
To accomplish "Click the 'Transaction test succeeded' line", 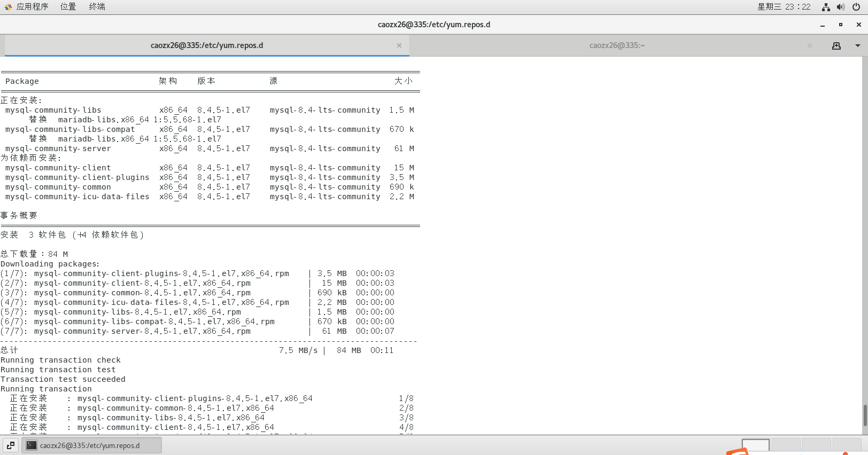I will pos(63,379).
